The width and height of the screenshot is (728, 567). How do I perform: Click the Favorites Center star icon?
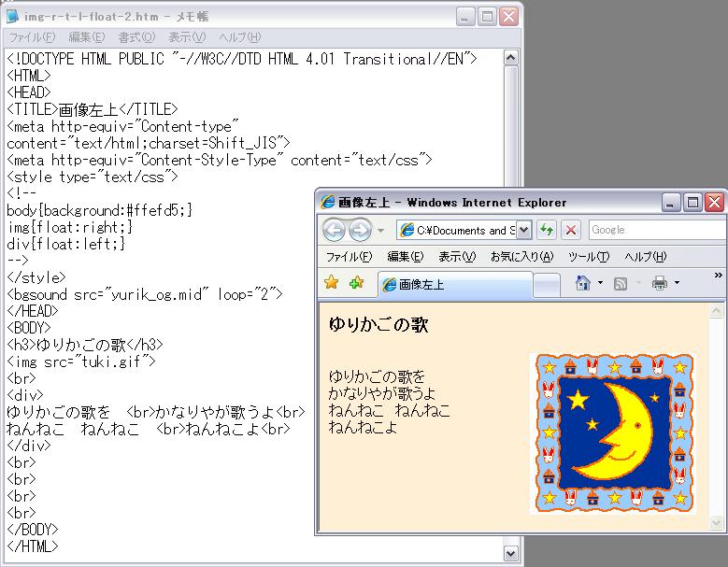tap(332, 282)
